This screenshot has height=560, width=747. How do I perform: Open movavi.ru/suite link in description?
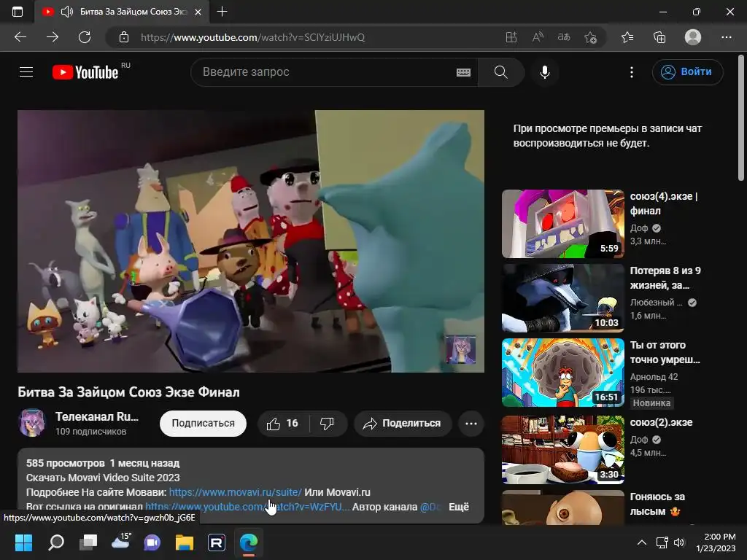tap(236, 492)
